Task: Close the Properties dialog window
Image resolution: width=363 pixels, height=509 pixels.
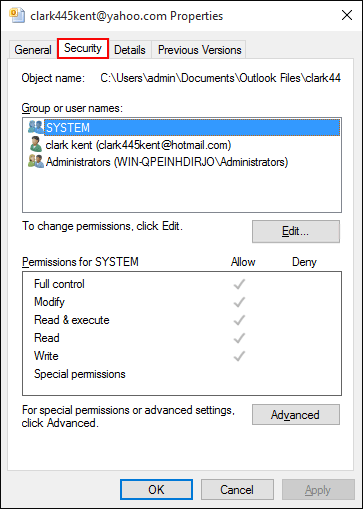Action: tap(347, 15)
